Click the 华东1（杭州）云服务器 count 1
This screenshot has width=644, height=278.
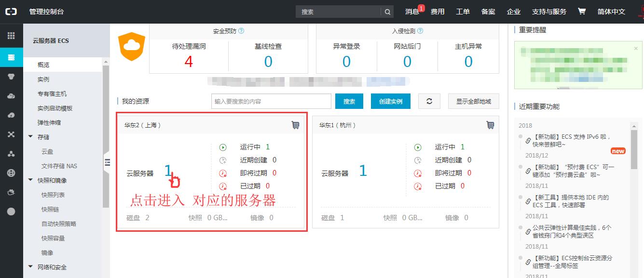pyautogui.click(x=363, y=171)
